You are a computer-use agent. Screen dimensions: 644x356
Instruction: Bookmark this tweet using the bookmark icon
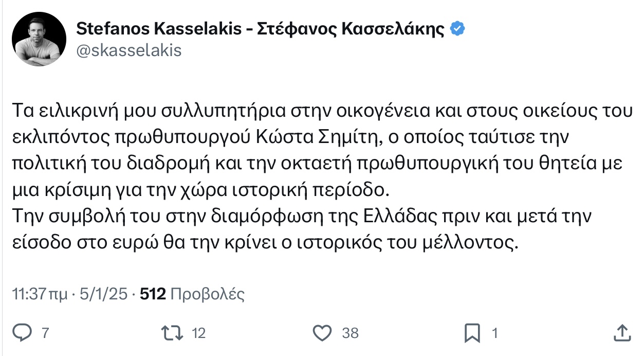[x=472, y=333]
